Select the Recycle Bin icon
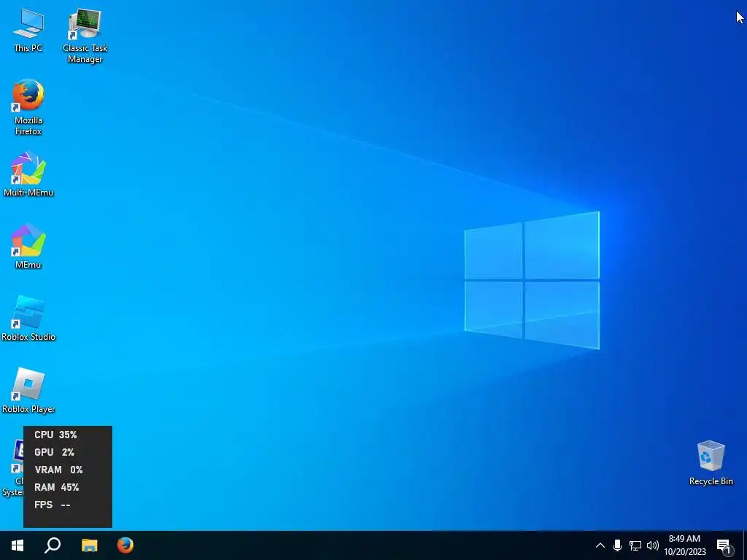Screen dimensions: 747x560 711,463
